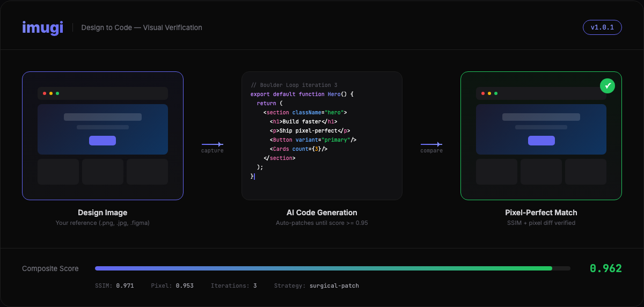Click the Strategy: surgical-patch stat
The image size is (644, 307).
click(317, 286)
